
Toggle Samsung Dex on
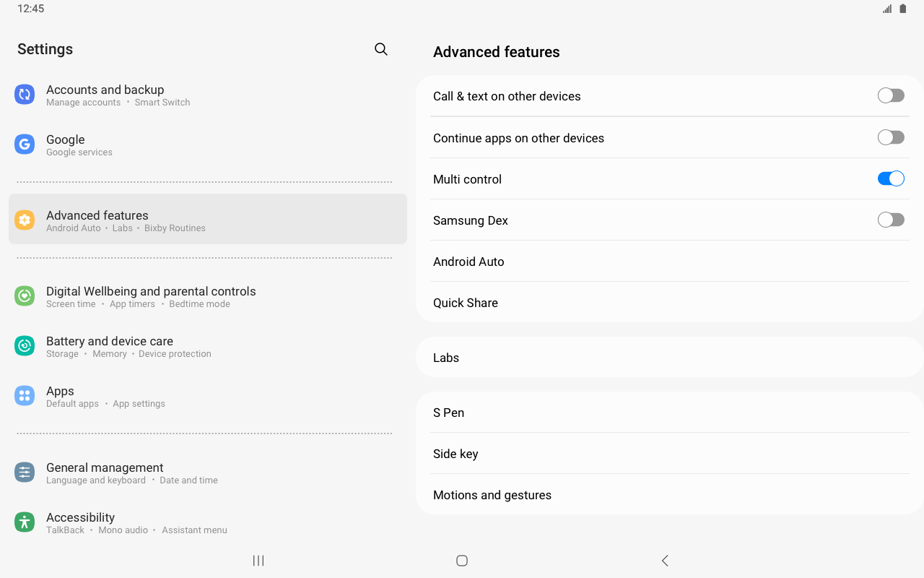point(891,220)
